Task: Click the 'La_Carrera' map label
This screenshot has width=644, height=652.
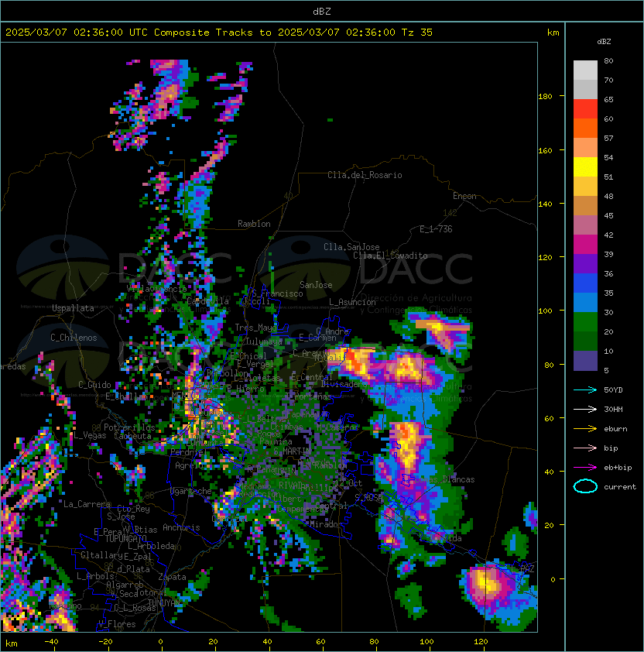Action: click(87, 504)
